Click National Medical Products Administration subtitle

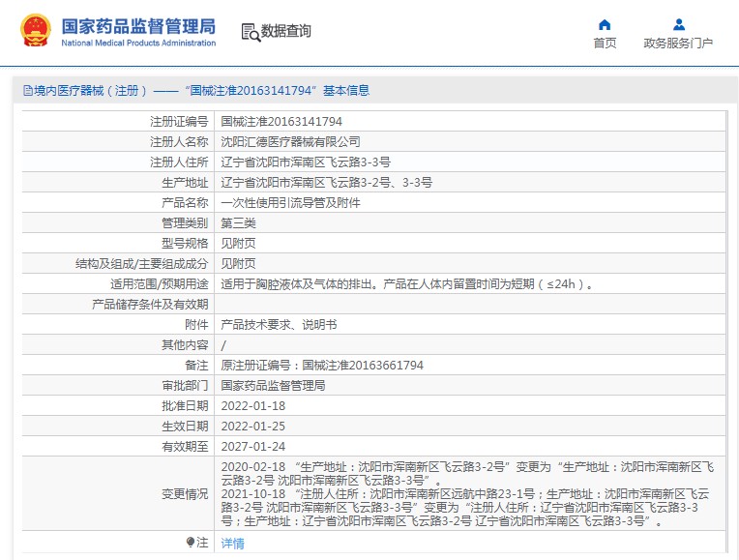(x=138, y=43)
